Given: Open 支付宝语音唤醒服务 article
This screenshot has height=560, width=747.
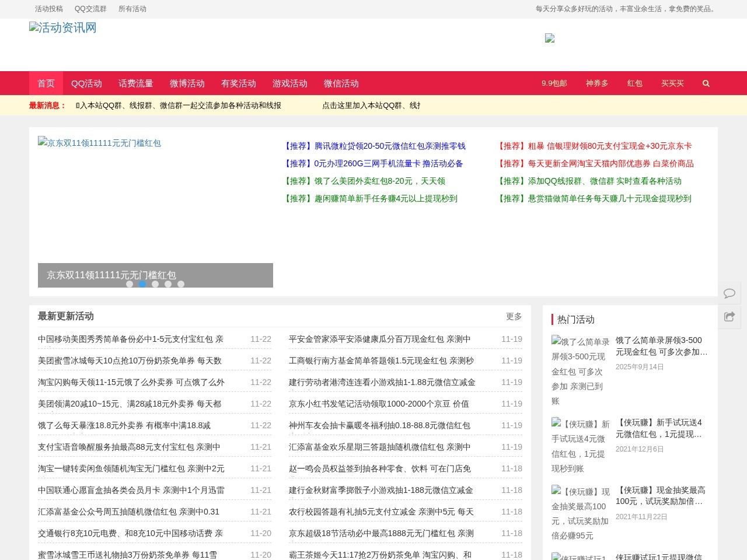Looking at the screenshot, I should 129,447.
